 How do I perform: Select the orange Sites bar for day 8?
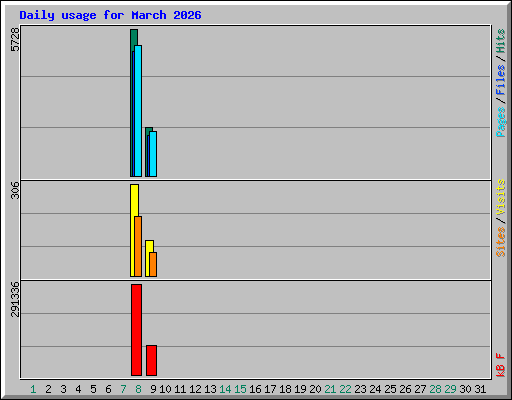138,246
